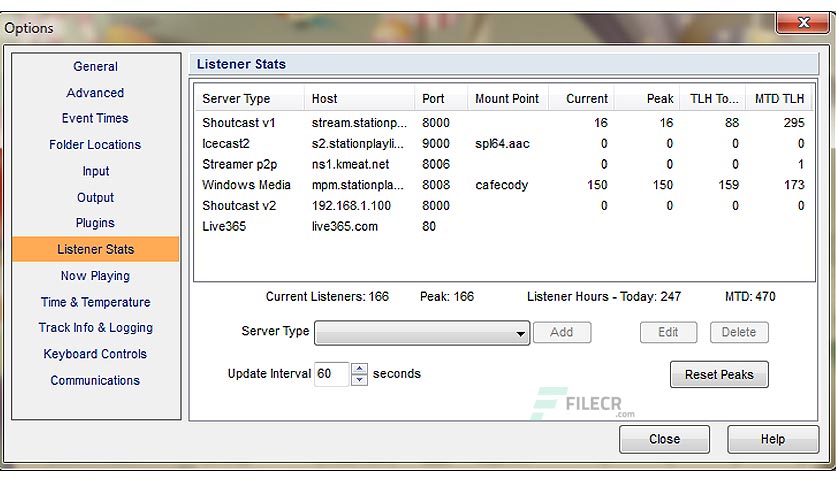Go to Track Info & Logging
Image resolution: width=836 pixels, height=484 pixels.
tap(95, 328)
